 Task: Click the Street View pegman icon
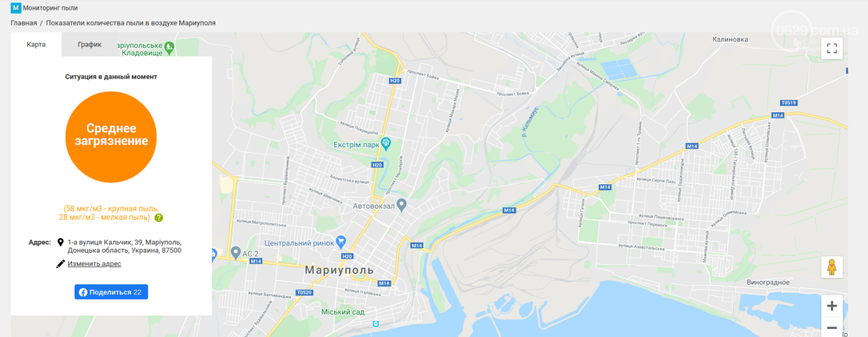point(832,267)
